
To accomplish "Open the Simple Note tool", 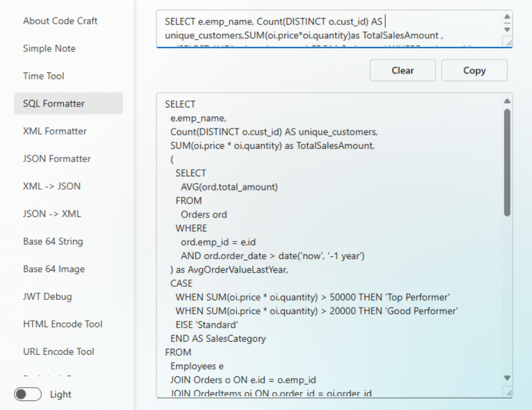I will (49, 48).
